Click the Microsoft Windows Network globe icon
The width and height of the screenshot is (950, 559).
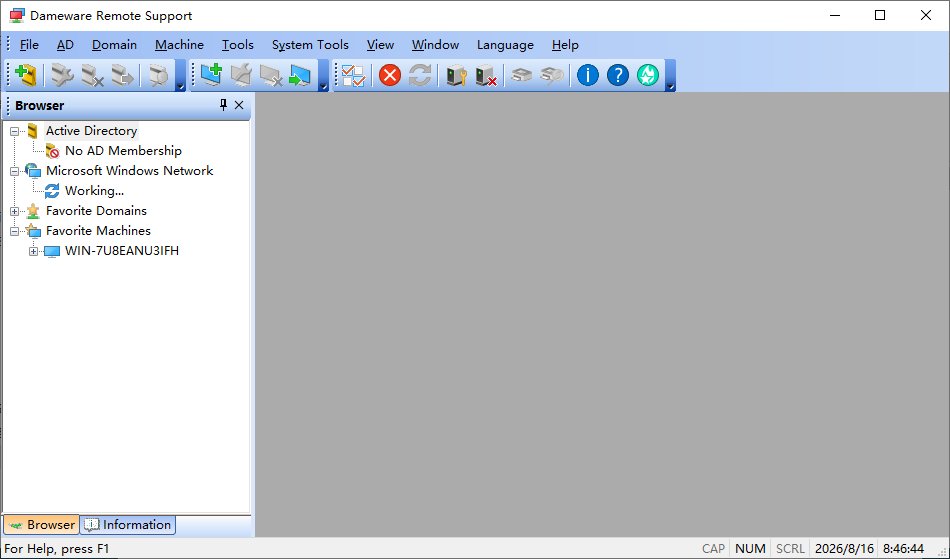pyautogui.click(x=33, y=171)
